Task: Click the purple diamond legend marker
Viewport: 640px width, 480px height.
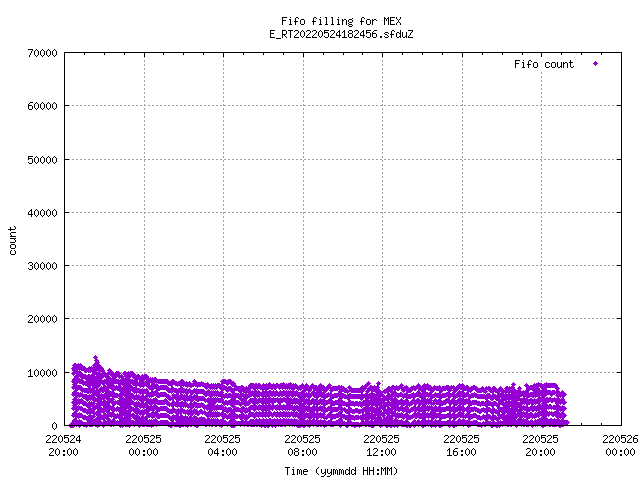Action: [596, 64]
